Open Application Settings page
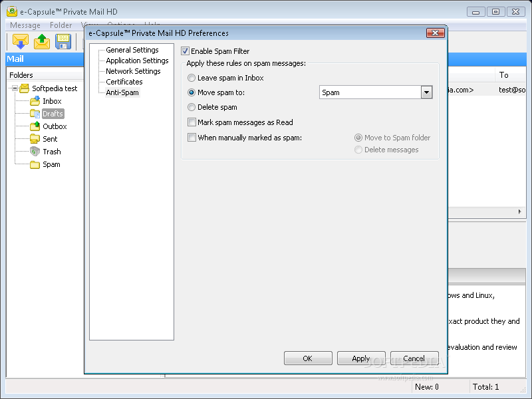 click(x=137, y=61)
